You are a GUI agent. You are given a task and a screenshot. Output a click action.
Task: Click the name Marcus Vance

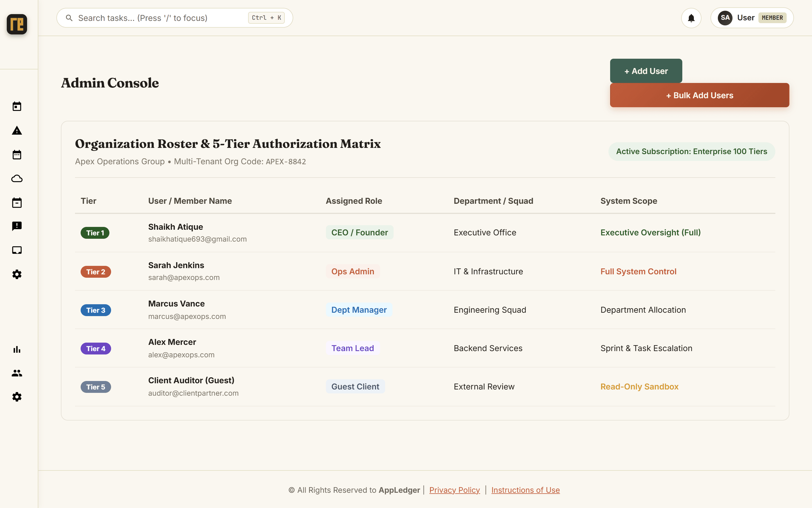(x=176, y=303)
